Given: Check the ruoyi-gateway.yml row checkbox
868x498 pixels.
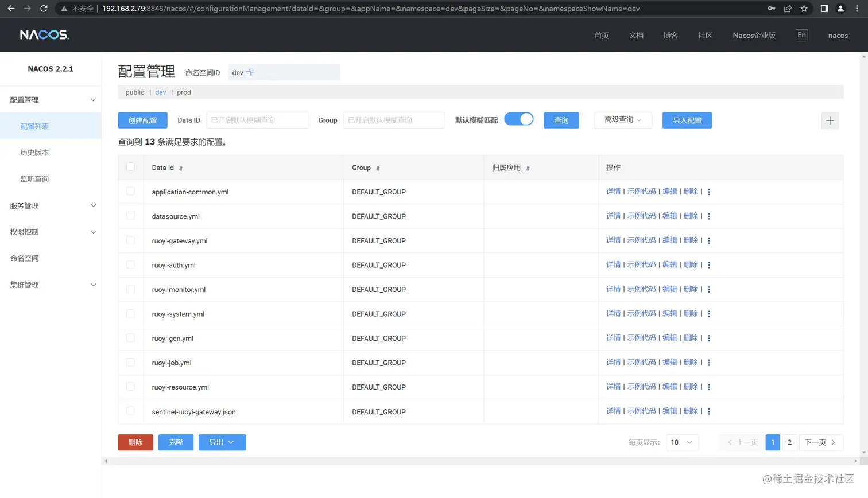Looking at the screenshot, I should [x=130, y=240].
